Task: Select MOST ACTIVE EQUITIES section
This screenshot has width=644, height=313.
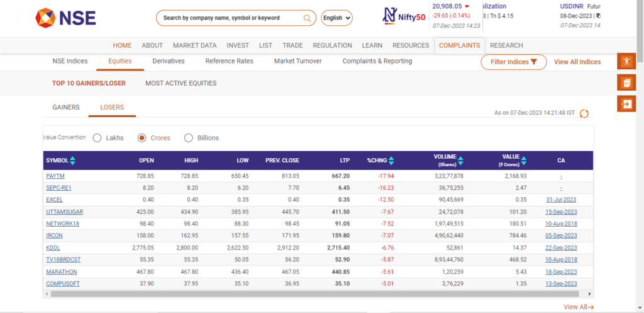Action: click(180, 84)
